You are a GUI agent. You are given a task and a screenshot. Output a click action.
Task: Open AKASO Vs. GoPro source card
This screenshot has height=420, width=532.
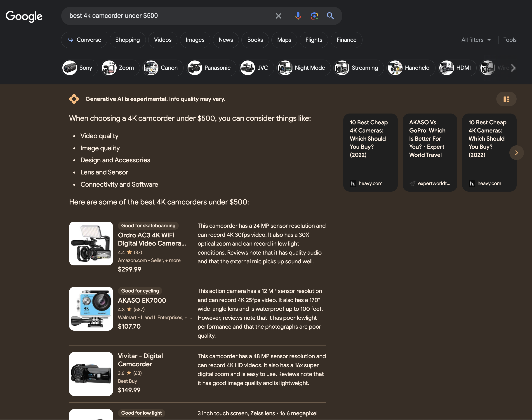coord(430,153)
